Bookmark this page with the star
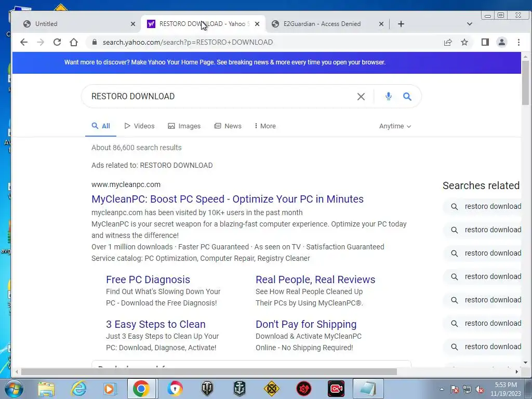 tap(464, 42)
